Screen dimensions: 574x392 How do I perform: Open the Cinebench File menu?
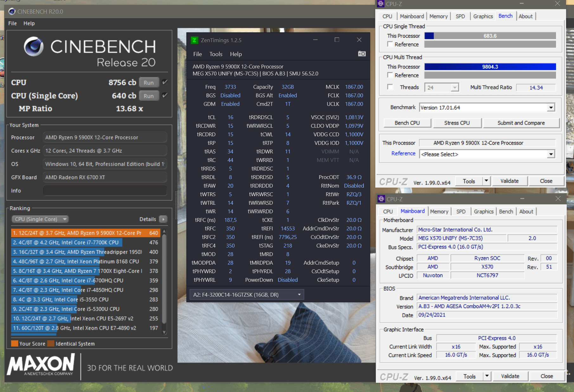[12, 23]
